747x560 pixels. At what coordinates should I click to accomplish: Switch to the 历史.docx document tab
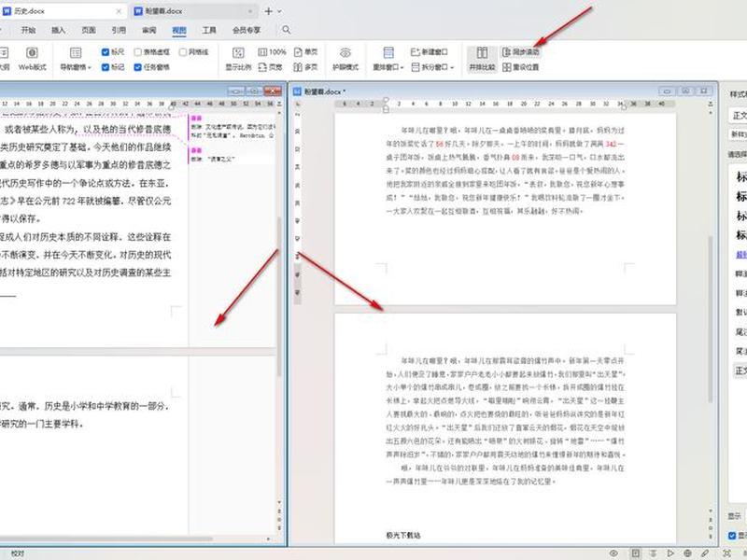pos(62,11)
